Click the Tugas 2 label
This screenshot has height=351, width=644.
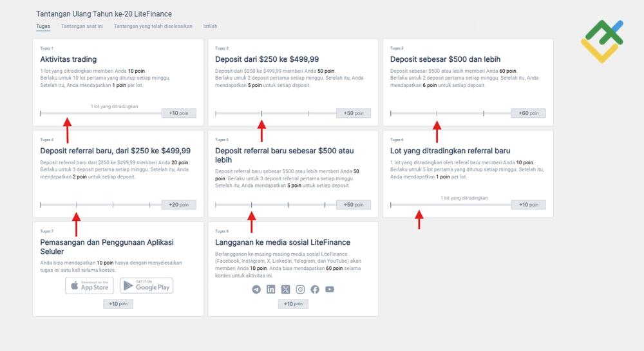(222, 48)
